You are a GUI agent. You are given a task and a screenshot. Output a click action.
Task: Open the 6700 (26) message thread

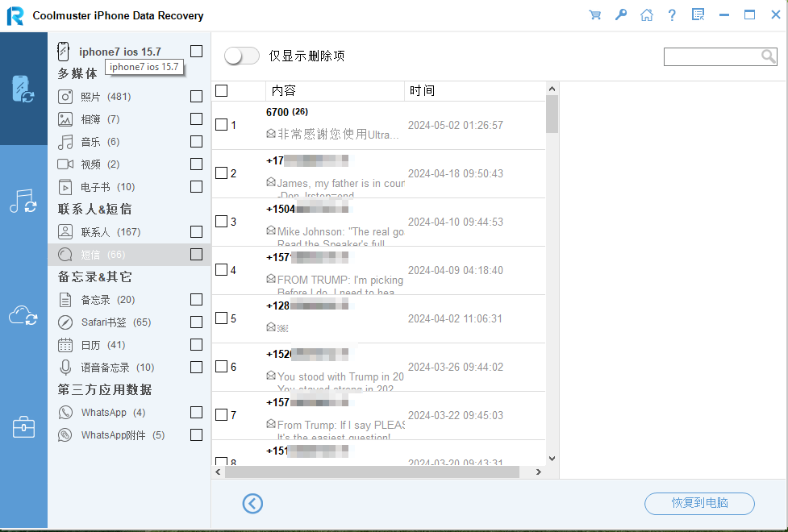(378, 125)
